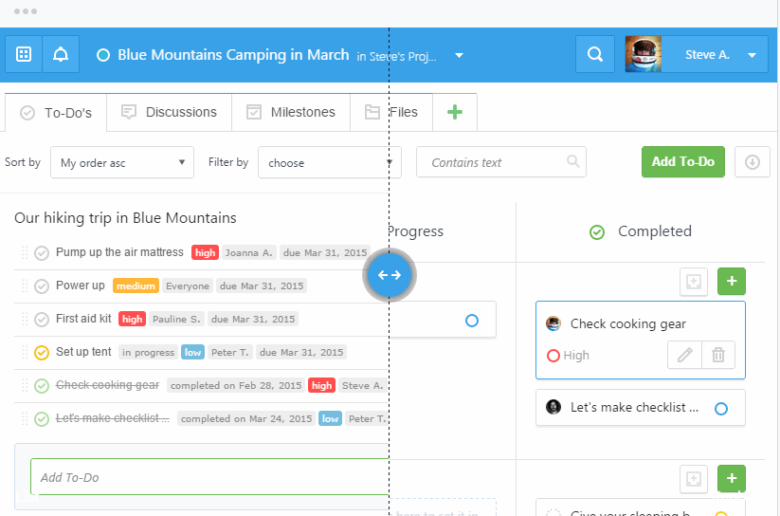
Task: Click avatar on Let's make checklist card
Action: coord(553,407)
